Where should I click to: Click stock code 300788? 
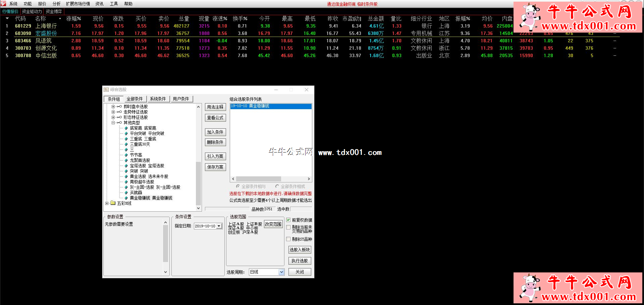point(23,55)
